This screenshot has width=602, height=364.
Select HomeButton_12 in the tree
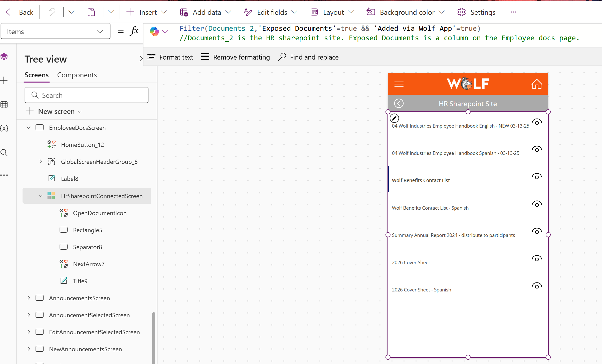tap(82, 145)
